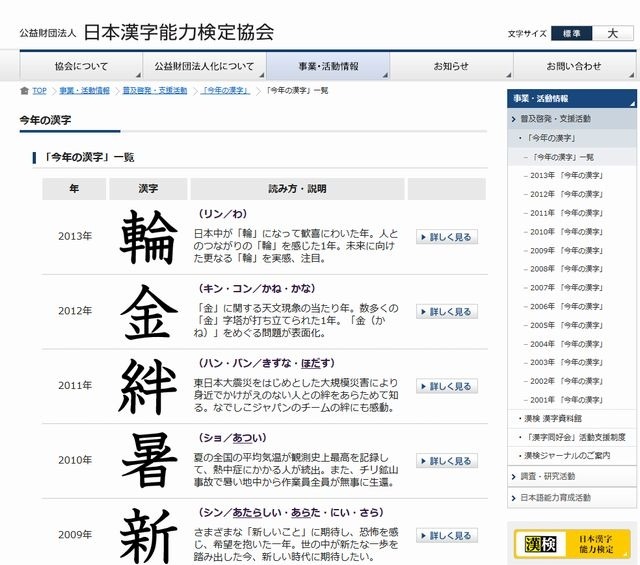Click the 金 kanji image for 2012

(149, 312)
